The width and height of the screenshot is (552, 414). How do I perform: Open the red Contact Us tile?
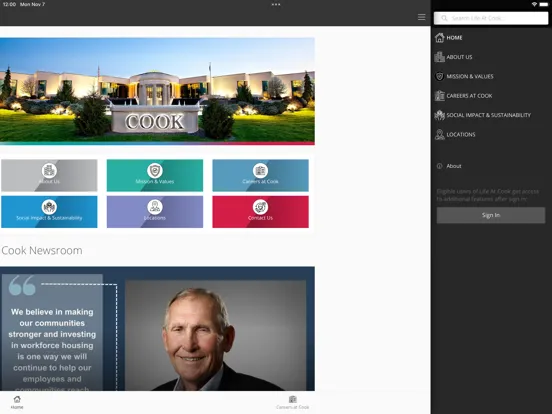pyautogui.click(x=261, y=212)
